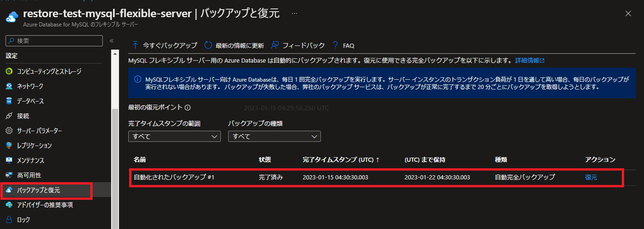Viewport: 644px width, 229px height.
Task: Select 自動化されたバックアップ #1 name cell
Action: pyautogui.click(x=174, y=177)
